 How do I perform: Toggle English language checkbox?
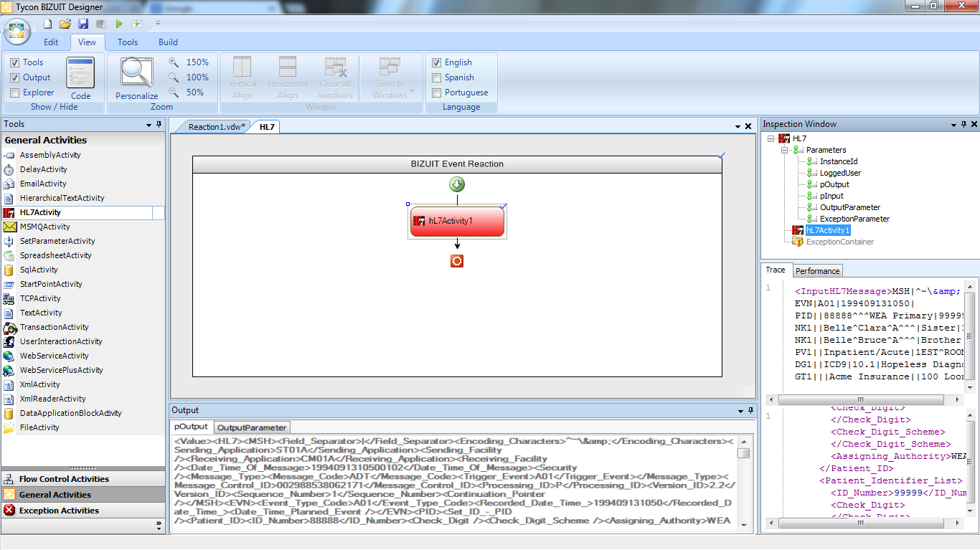(x=436, y=62)
